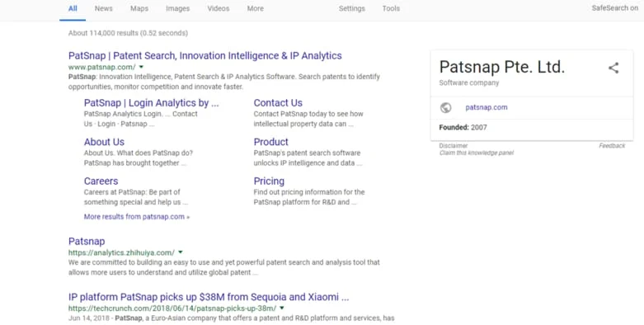Screen dimensions: 644x325
Task: Visit patsnap.com link in knowledge panel
Action: click(487, 107)
